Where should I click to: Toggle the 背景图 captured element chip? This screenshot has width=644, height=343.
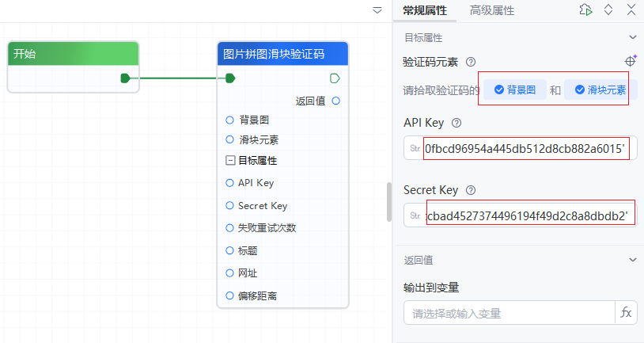515,90
